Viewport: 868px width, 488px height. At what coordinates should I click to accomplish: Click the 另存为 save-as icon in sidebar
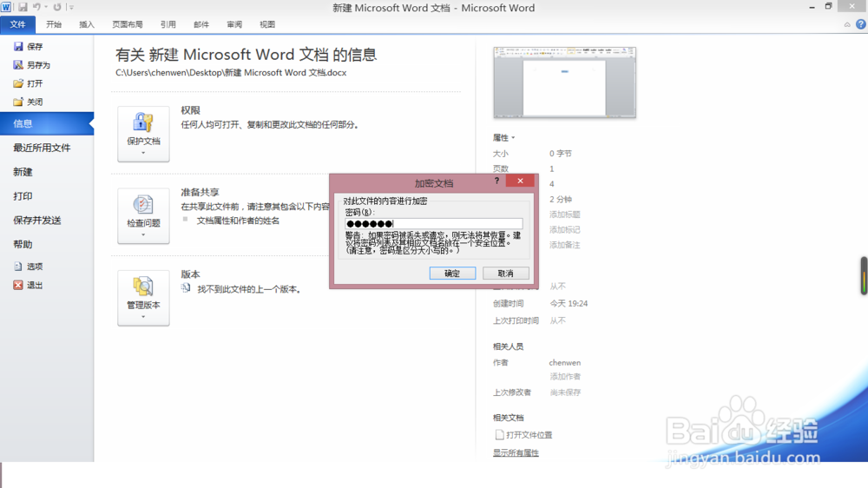(x=18, y=65)
